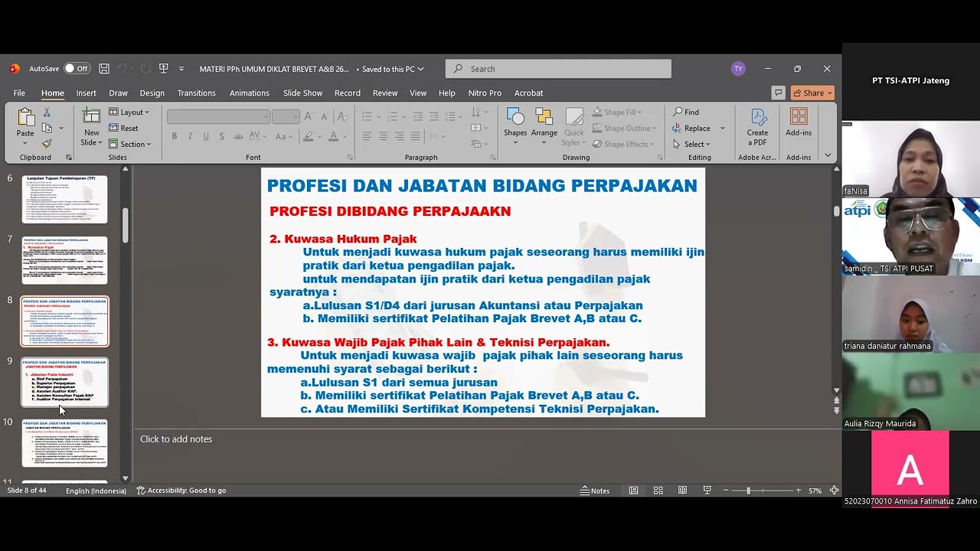Toggle Bold formatting
This screenshot has width=980, height=551.
(x=175, y=136)
